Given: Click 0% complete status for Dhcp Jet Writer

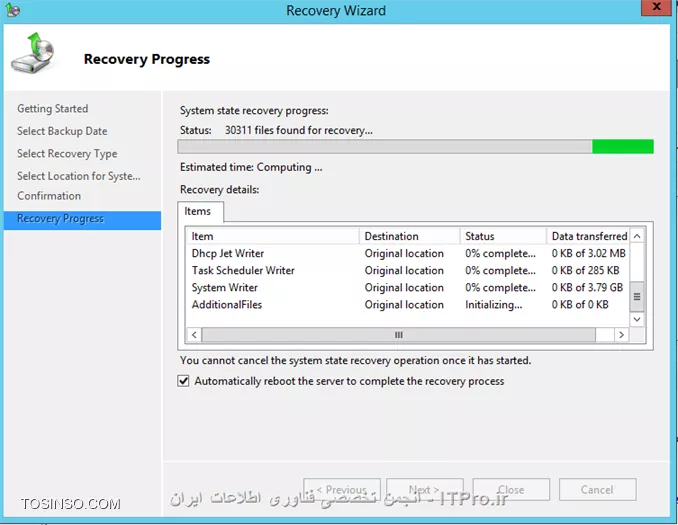Looking at the screenshot, I should (500, 253).
